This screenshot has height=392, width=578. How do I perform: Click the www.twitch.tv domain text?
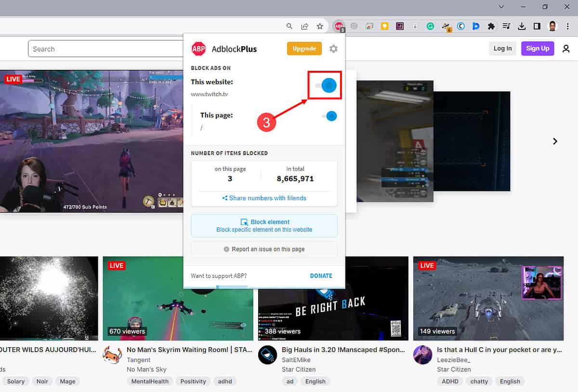click(x=210, y=94)
